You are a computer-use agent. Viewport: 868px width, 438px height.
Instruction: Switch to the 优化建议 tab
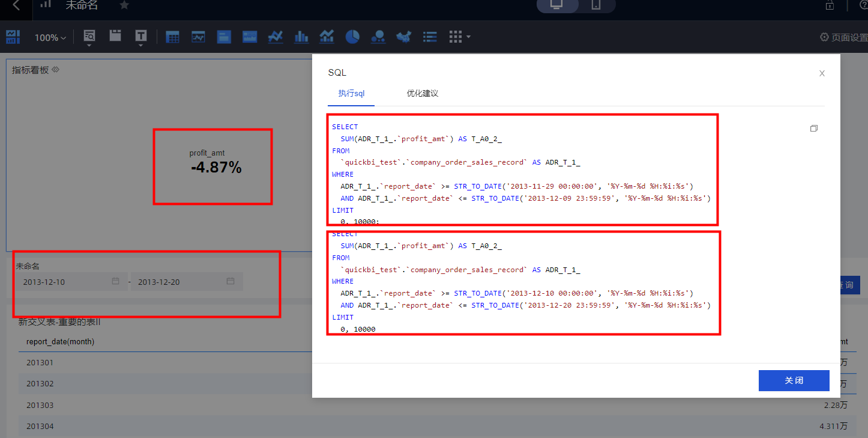(x=422, y=94)
